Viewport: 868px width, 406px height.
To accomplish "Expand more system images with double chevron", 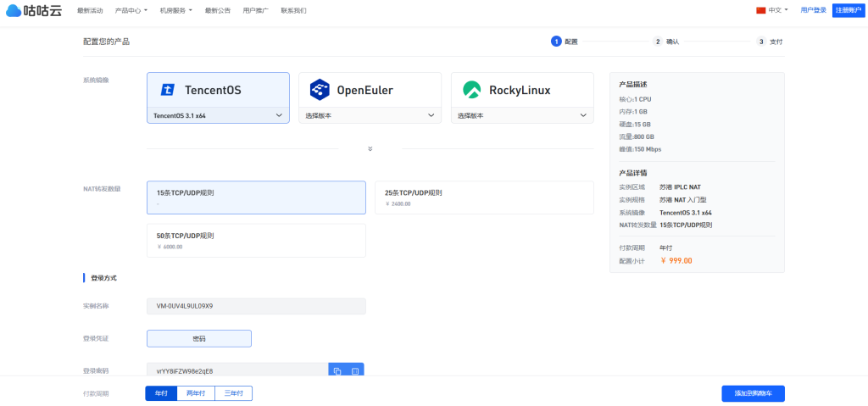I will coord(370,148).
